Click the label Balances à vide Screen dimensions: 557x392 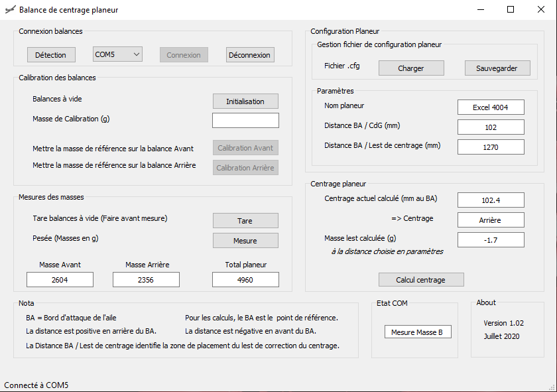[57, 99]
